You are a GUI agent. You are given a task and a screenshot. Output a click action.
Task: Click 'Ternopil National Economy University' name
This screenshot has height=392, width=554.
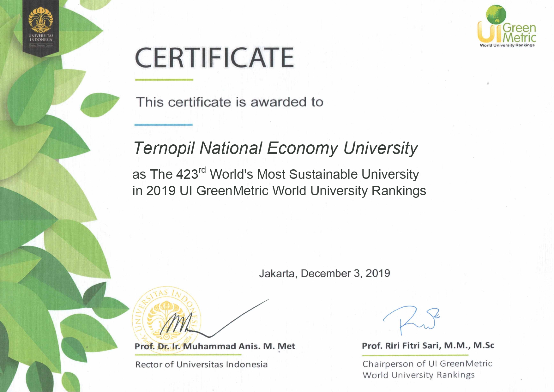[276, 148]
